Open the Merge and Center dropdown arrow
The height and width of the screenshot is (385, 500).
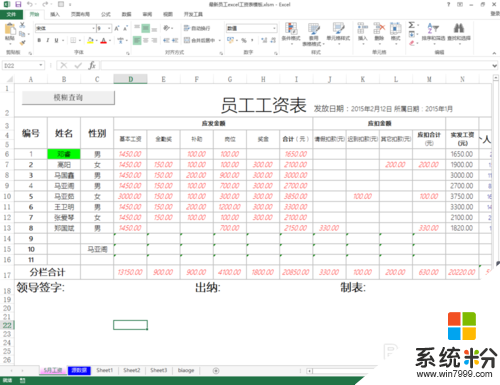pos(220,41)
